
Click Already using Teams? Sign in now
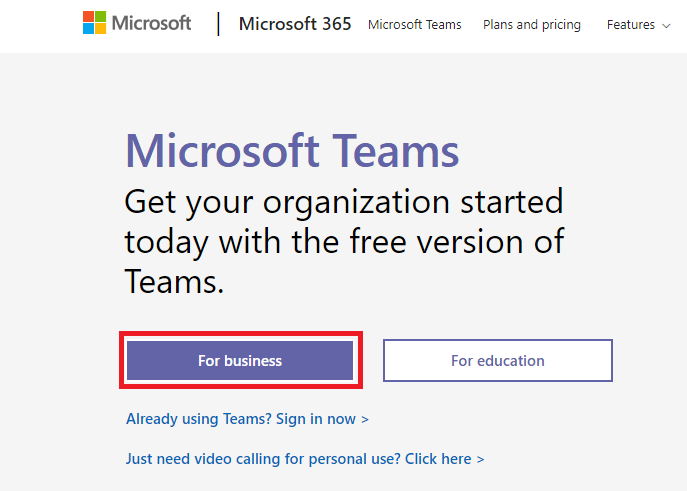pyautogui.click(x=247, y=419)
